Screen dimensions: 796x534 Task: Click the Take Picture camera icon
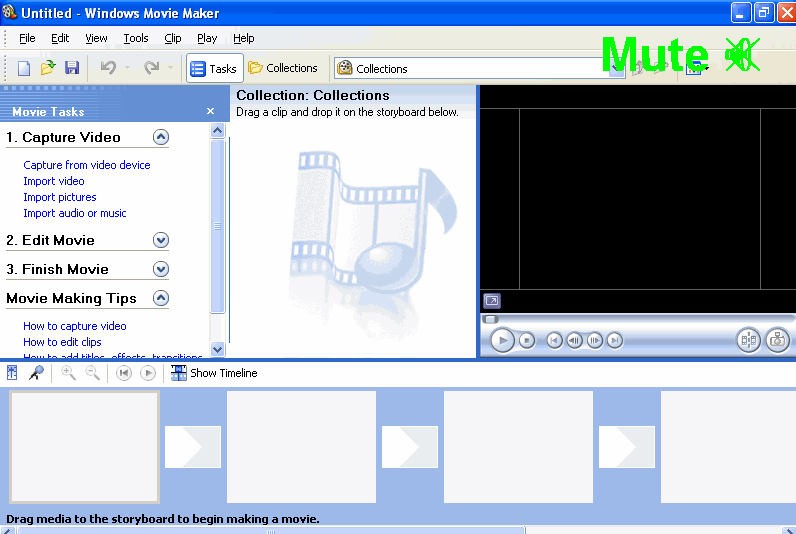tap(777, 340)
